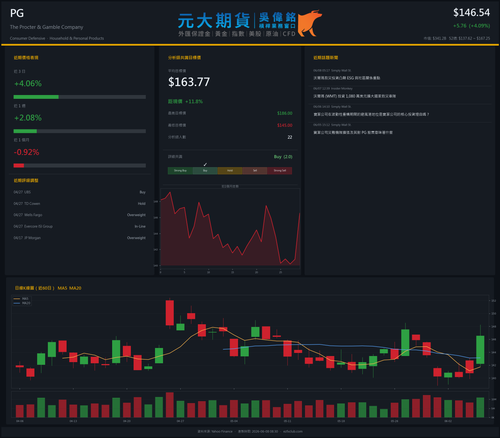Click the green progress bar under +4.06%
This screenshot has width=500, height=438.
tap(36, 97)
